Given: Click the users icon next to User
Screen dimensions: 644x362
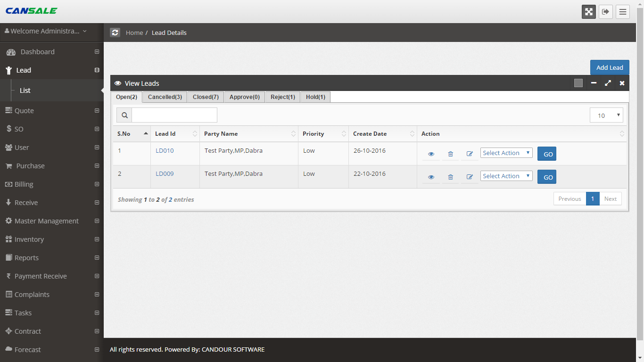Looking at the screenshot, I should [x=8, y=148].
